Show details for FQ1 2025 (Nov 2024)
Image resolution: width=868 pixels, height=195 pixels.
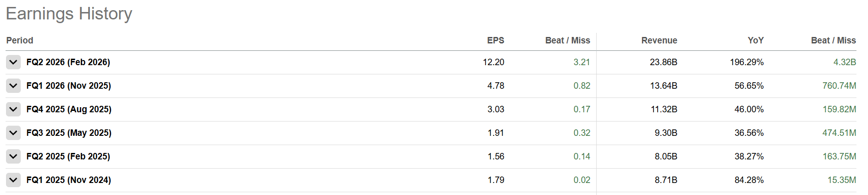coord(13,180)
